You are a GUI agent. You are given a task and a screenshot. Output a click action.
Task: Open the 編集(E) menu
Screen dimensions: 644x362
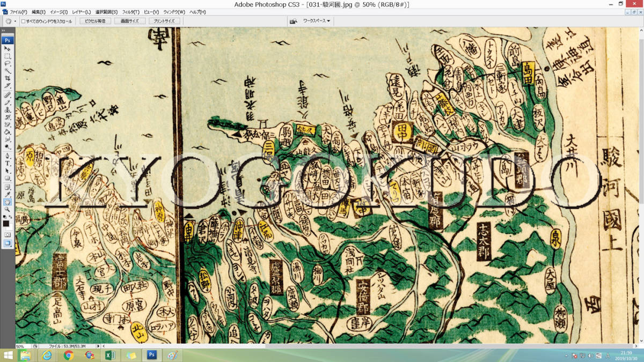coord(39,11)
